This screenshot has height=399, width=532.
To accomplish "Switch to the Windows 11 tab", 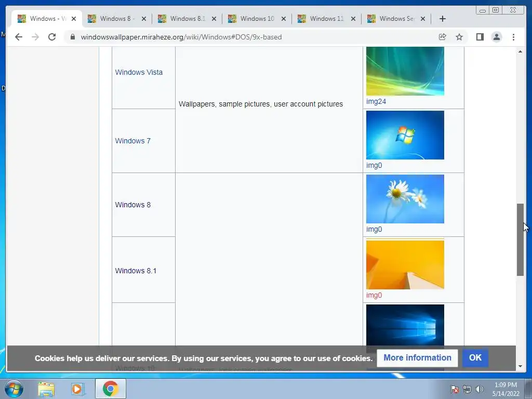I will tap(326, 19).
